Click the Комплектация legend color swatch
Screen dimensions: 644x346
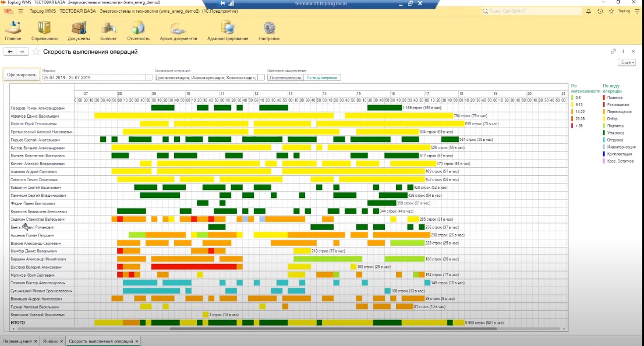tap(604, 154)
